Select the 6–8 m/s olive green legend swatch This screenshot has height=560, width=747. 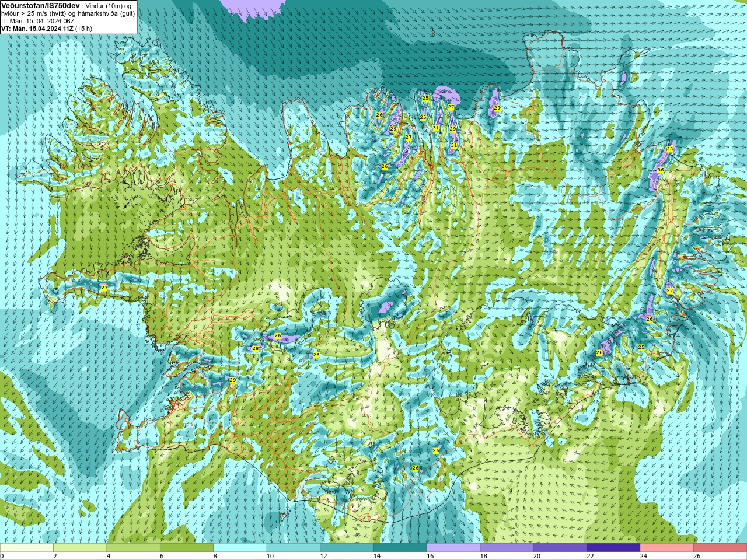click(x=187, y=548)
